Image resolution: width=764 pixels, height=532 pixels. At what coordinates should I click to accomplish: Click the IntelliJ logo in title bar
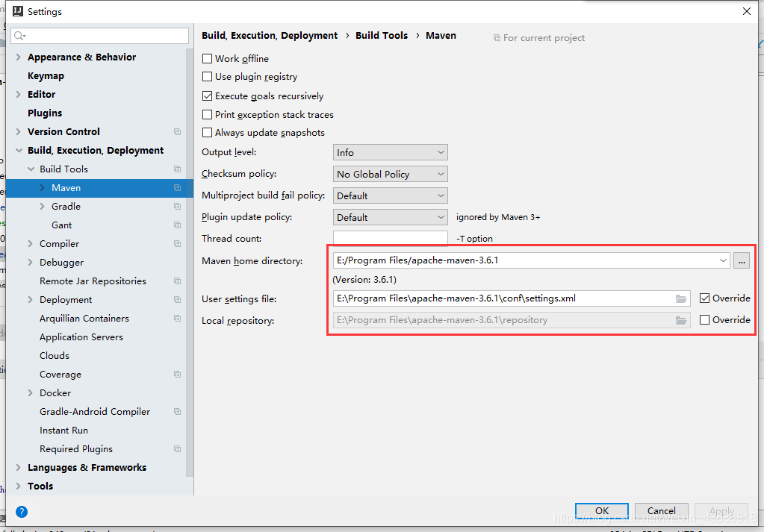pyautogui.click(x=18, y=11)
